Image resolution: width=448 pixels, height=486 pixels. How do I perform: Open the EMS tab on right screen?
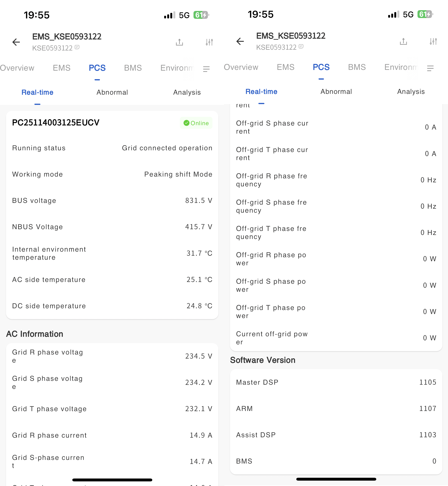(286, 67)
